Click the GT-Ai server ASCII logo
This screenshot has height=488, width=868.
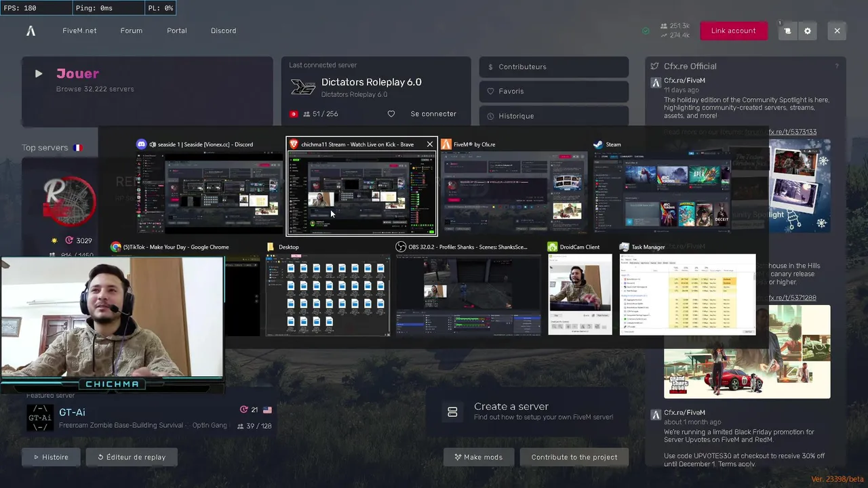(x=40, y=418)
